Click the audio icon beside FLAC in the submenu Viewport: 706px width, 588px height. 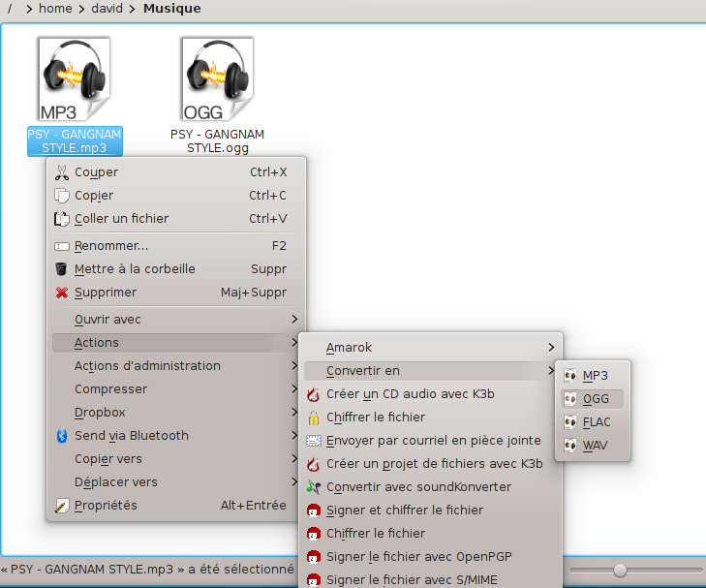coord(570,422)
